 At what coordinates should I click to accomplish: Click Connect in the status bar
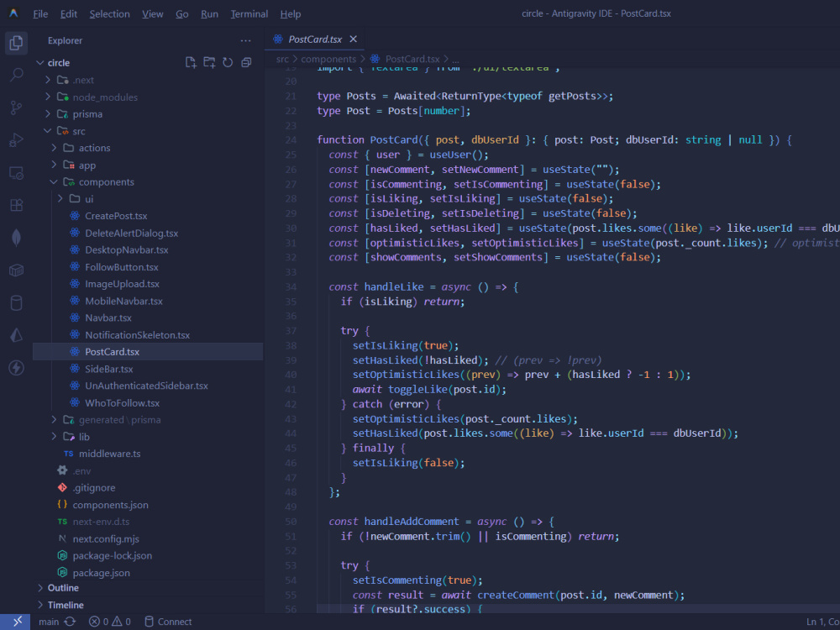click(x=168, y=622)
